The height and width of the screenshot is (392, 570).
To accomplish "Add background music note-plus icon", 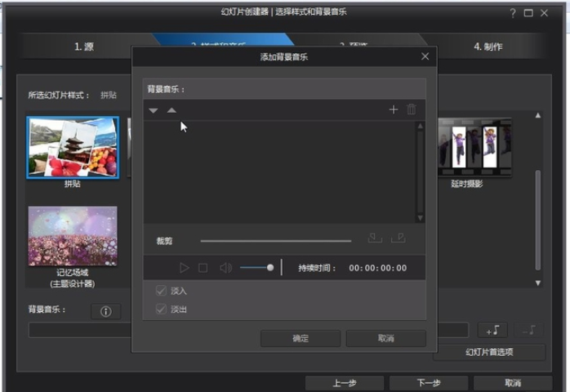I will [492, 330].
